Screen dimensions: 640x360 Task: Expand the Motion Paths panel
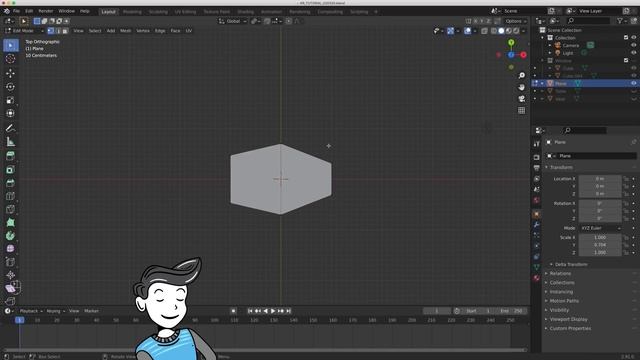(563, 301)
